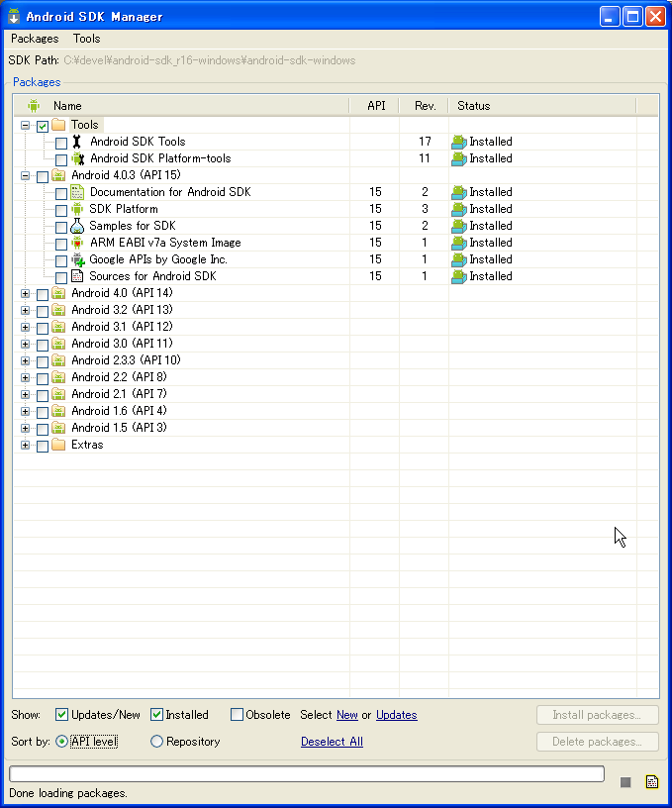Check the SDK Platform checkbox

tap(61, 210)
